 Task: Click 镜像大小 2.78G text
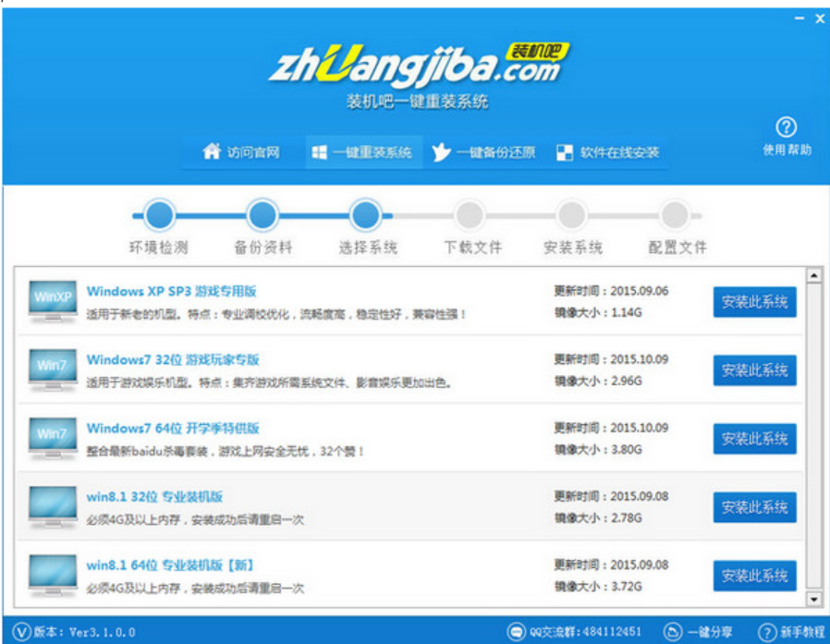coord(598,518)
